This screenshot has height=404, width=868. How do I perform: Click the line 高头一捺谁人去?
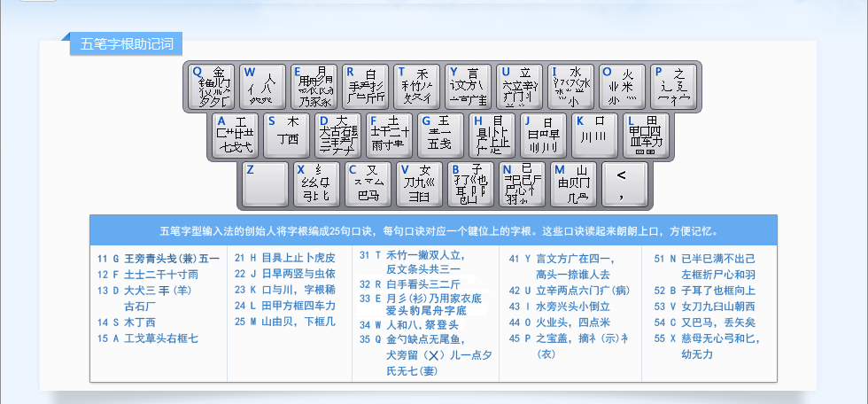pos(573,275)
